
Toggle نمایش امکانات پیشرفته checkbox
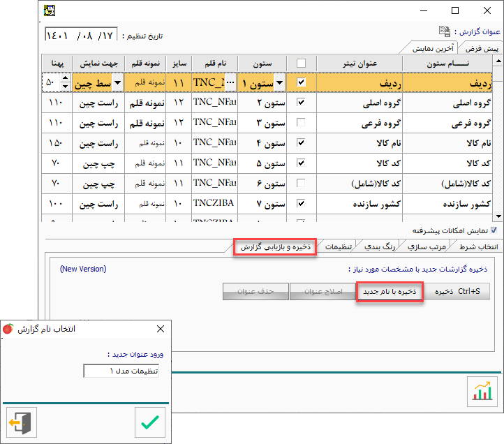click(x=494, y=230)
